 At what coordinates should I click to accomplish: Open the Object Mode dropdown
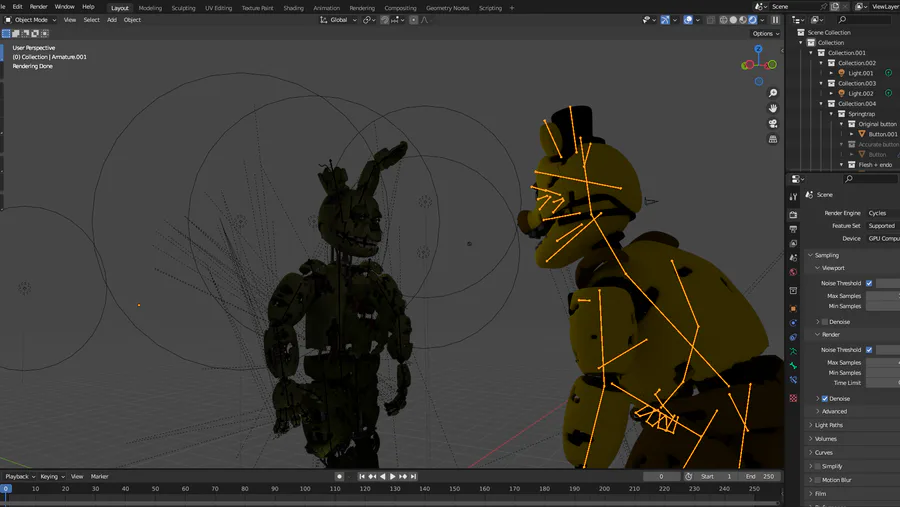click(x=30, y=20)
